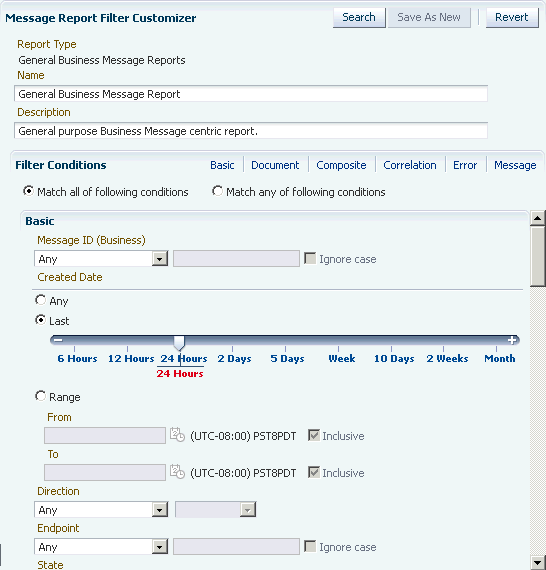
Task: Open the From date calendar picker
Action: click(x=177, y=435)
